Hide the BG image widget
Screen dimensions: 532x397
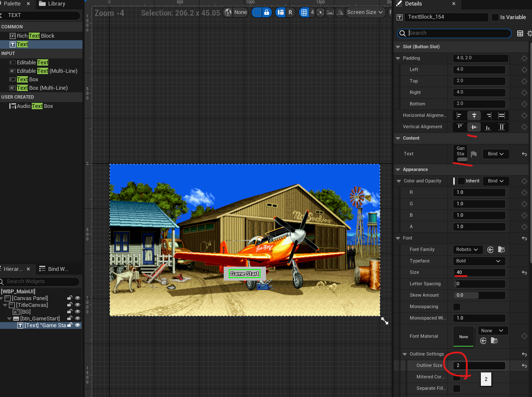point(77,312)
